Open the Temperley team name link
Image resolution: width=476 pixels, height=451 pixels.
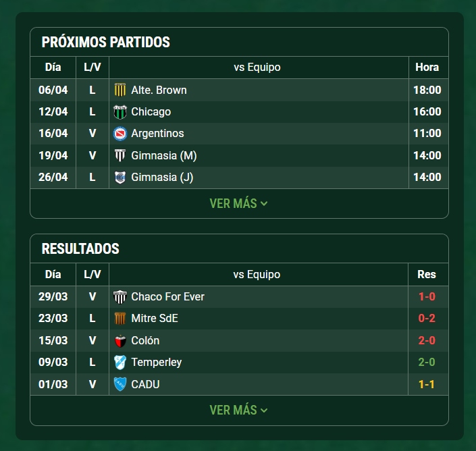click(x=157, y=362)
